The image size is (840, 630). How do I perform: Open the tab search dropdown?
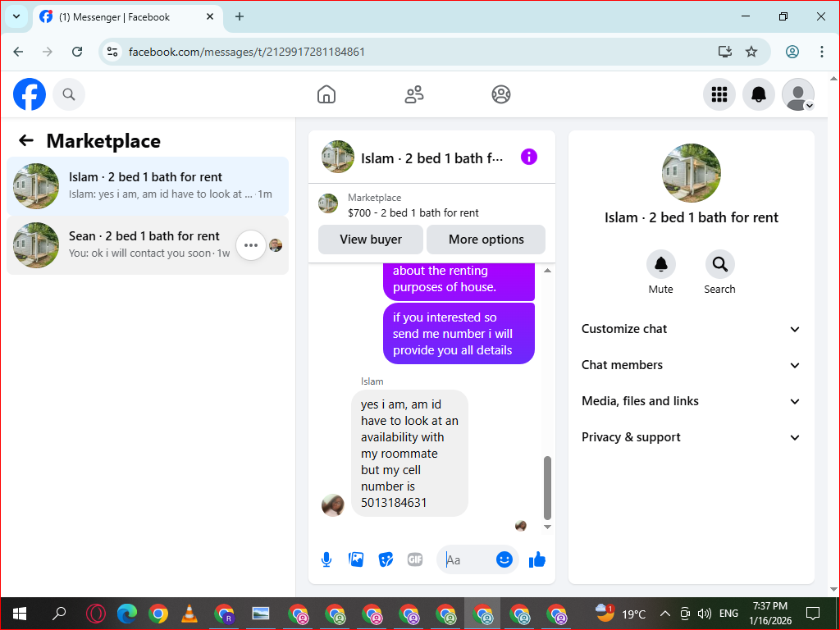click(16, 16)
